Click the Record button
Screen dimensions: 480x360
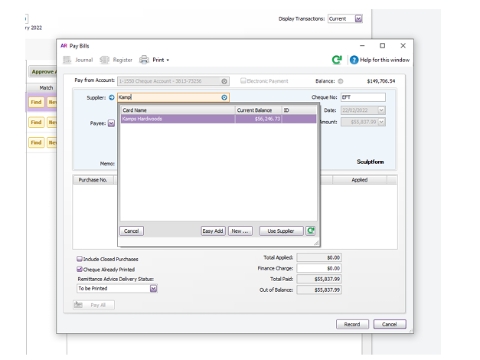pyautogui.click(x=352, y=324)
